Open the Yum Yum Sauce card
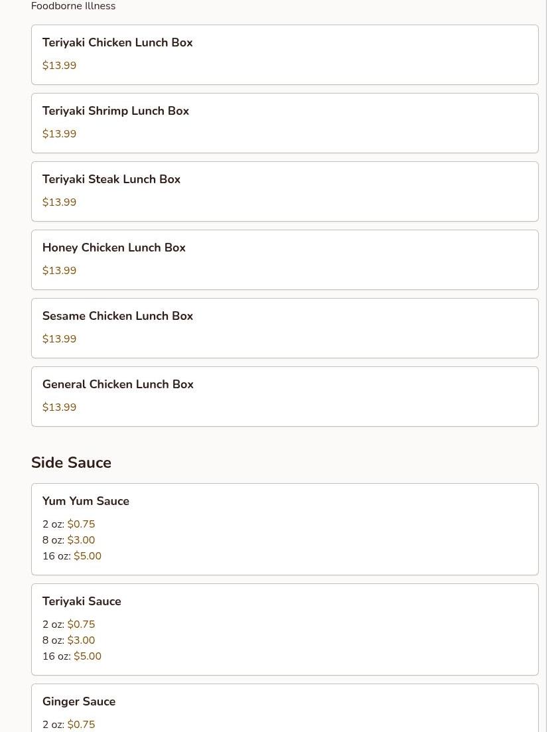The height and width of the screenshot is (732, 560). pyautogui.click(x=285, y=530)
